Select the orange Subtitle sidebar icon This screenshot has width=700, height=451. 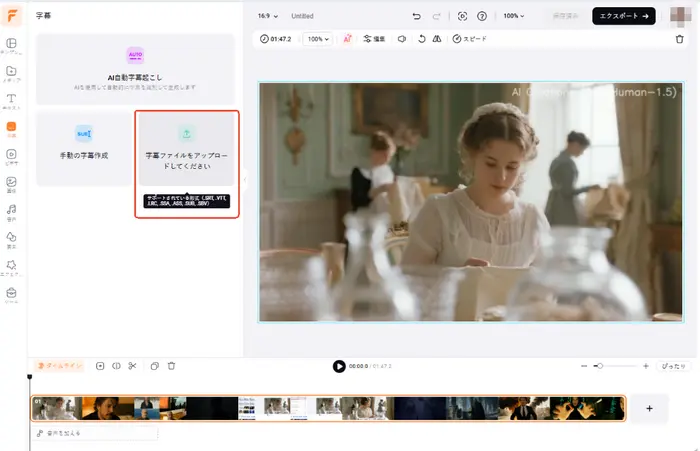12,129
